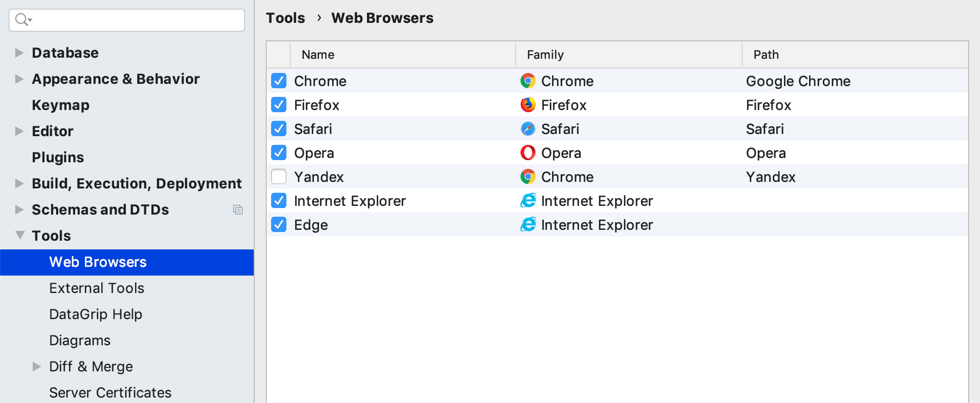Click the red Opera icon
The image size is (980, 403).
pos(527,152)
